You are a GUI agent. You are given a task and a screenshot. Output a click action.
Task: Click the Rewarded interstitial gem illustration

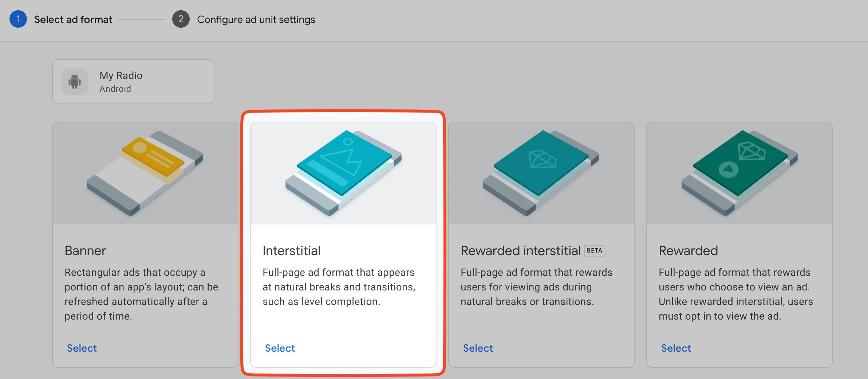[x=541, y=173]
